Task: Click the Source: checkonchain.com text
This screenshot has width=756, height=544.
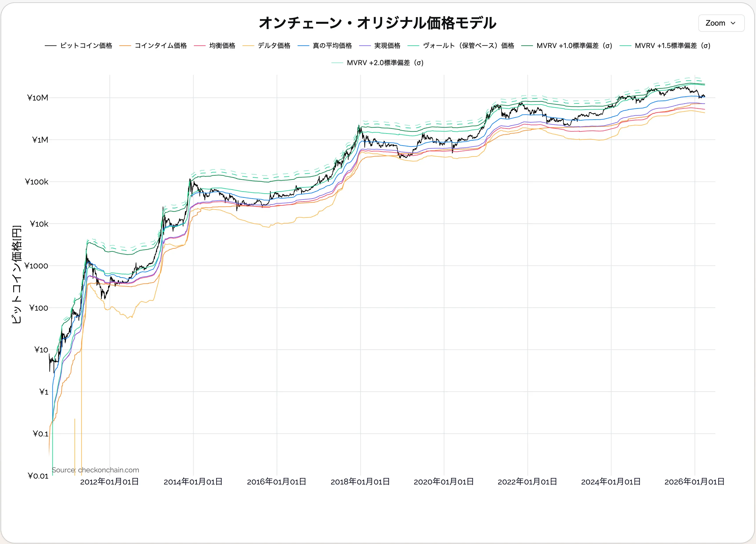Action: pos(95,470)
